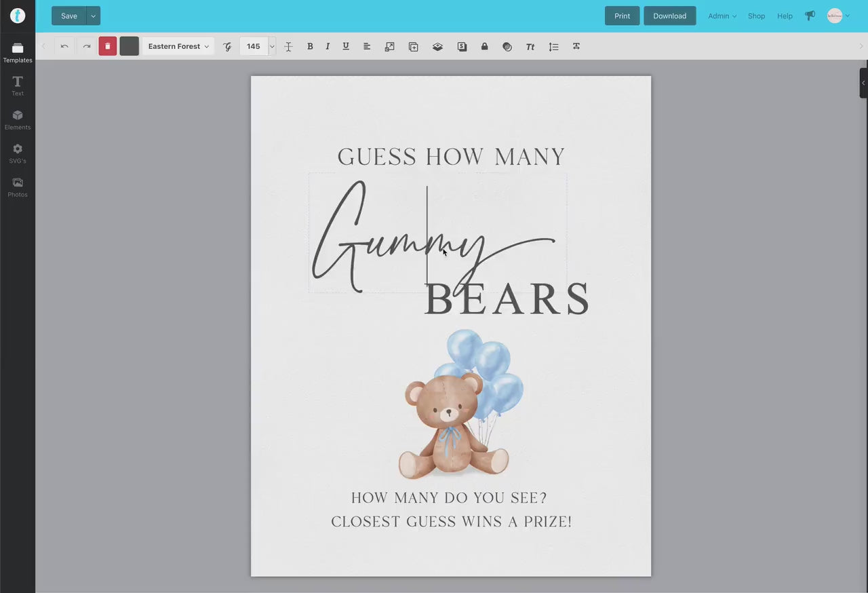The height and width of the screenshot is (593, 868).
Task: Duplicate the element with the copy icon
Action: 413,47
